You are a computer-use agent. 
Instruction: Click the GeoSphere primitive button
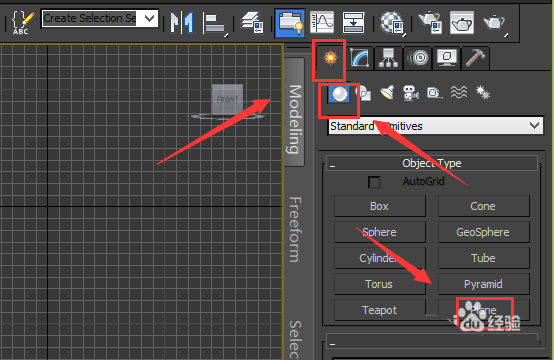[484, 232]
